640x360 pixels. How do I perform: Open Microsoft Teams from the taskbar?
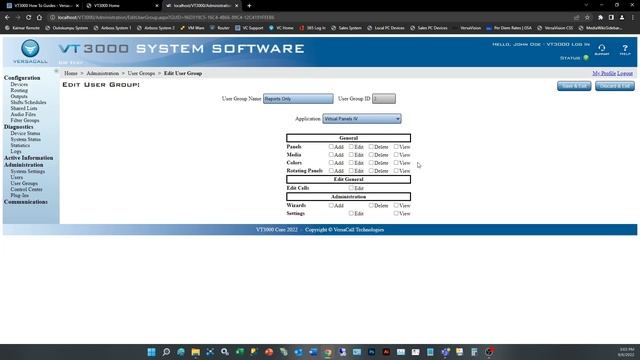coord(445,352)
